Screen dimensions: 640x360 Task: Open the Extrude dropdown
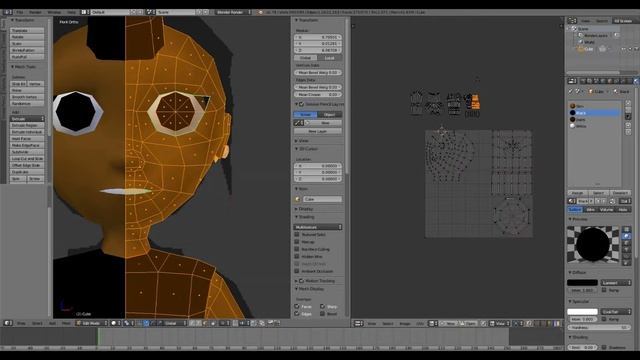tap(27, 119)
